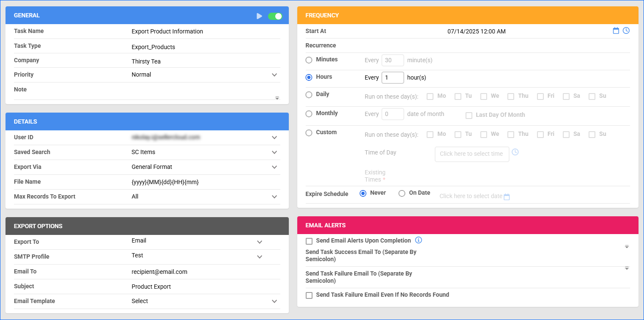Screen dimensions: 644x320
Task: Expand the Priority dropdown
Action: [x=274, y=75]
